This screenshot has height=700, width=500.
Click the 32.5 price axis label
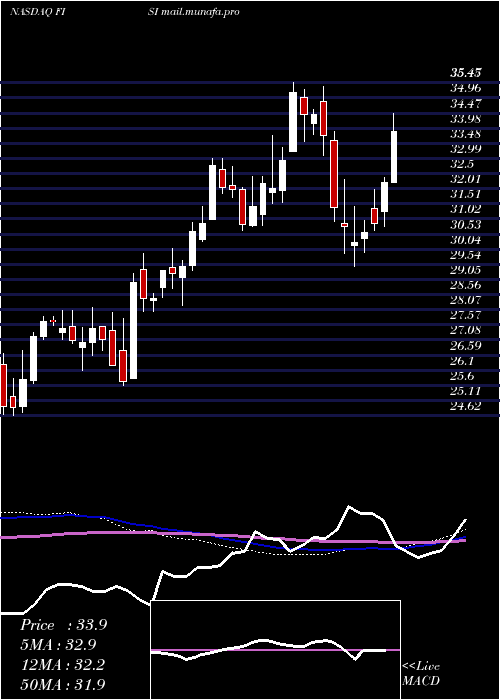[x=463, y=164]
